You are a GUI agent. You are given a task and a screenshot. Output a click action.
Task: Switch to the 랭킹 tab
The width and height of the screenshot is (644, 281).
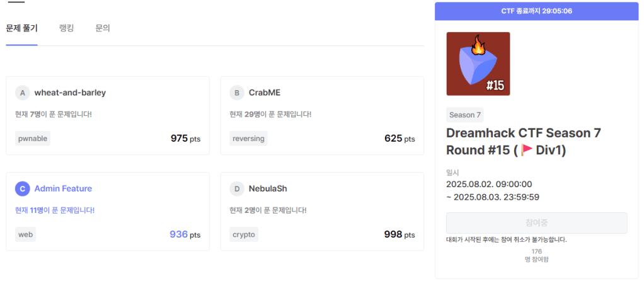coord(66,28)
